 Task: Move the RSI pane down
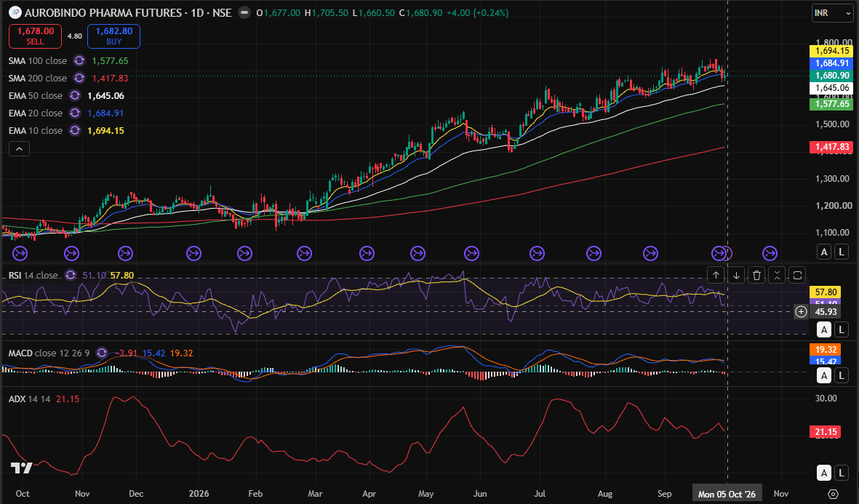coord(736,275)
